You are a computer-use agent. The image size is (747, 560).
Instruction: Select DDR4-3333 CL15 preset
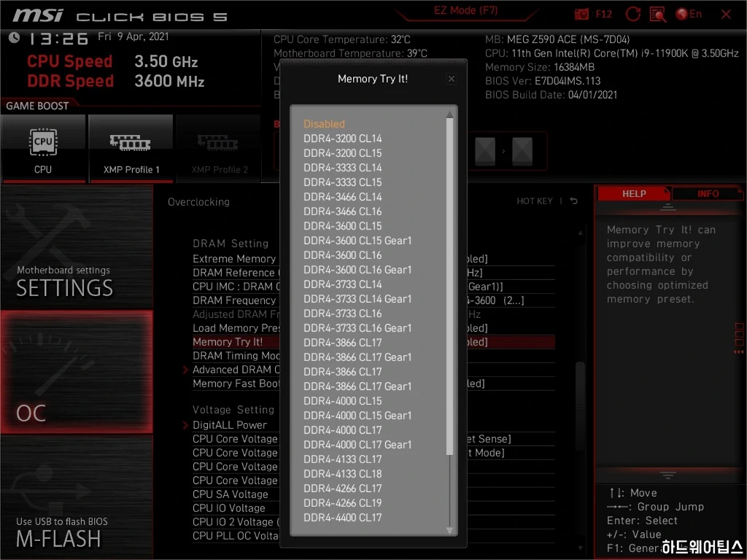tap(343, 182)
